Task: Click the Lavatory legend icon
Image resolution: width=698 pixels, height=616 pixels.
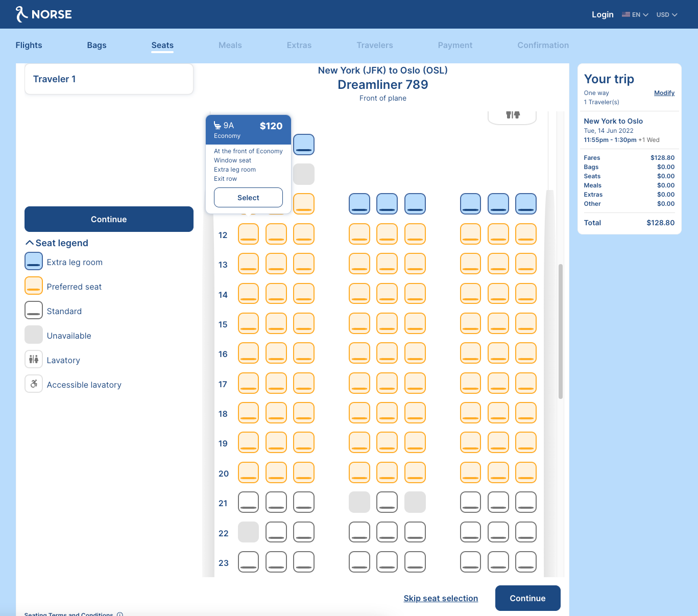Action: point(34,360)
